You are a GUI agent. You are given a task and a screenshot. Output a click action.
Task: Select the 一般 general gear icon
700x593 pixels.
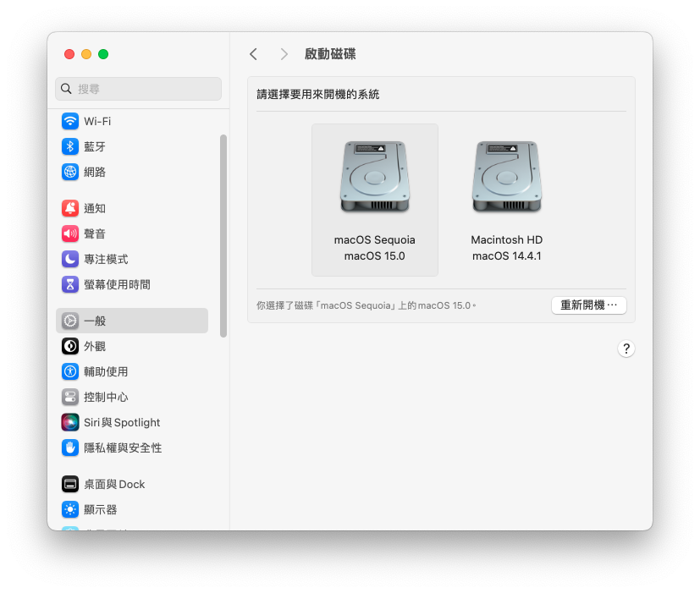[70, 321]
